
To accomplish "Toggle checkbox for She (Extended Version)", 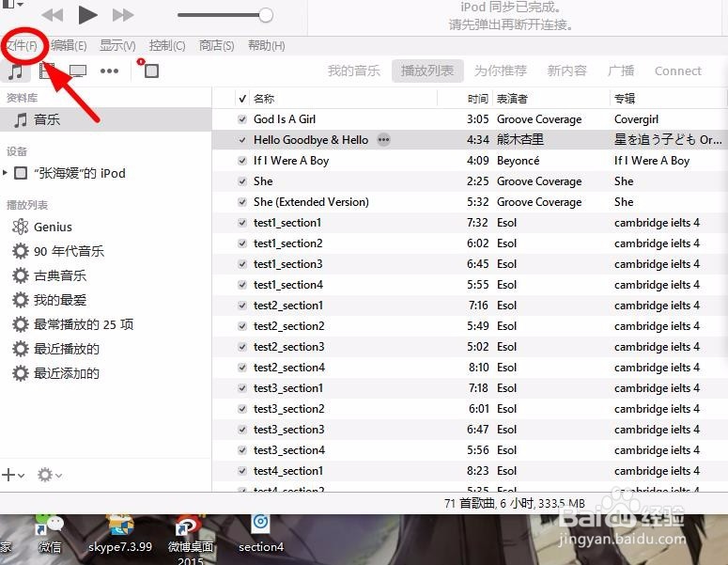I will coord(242,202).
